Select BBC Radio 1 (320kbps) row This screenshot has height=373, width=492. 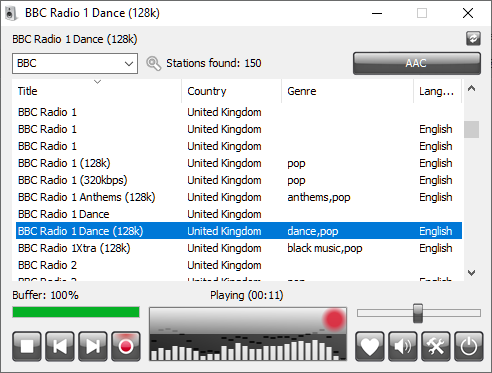[239, 180]
